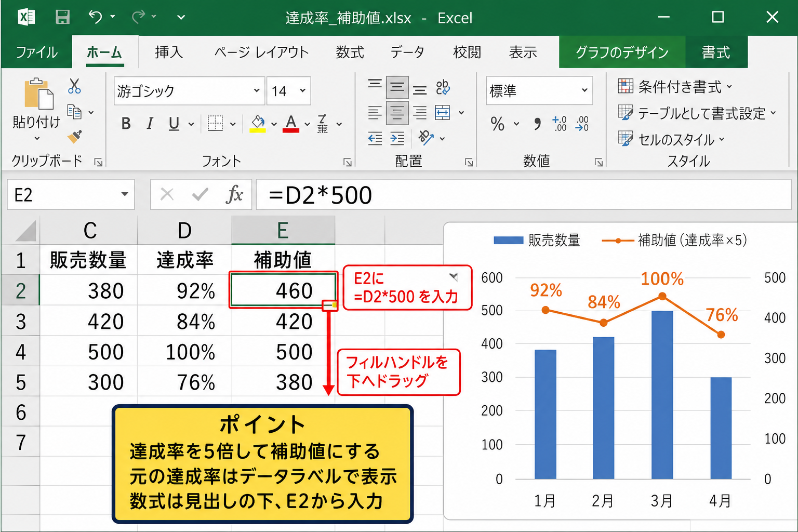Screen dimensions: 798x532
Task: Select the 補助値 header cell
Action: pos(283,260)
